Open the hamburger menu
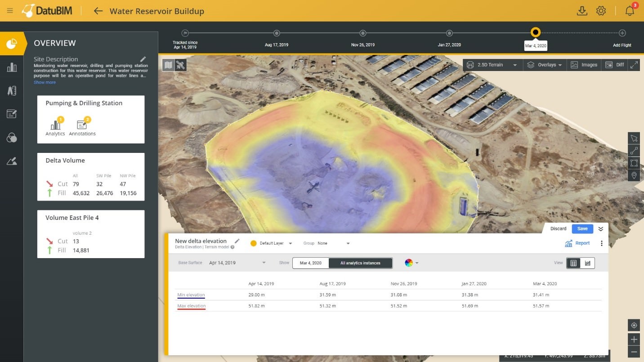Screen dimensions: 644x362 [x=10, y=11]
